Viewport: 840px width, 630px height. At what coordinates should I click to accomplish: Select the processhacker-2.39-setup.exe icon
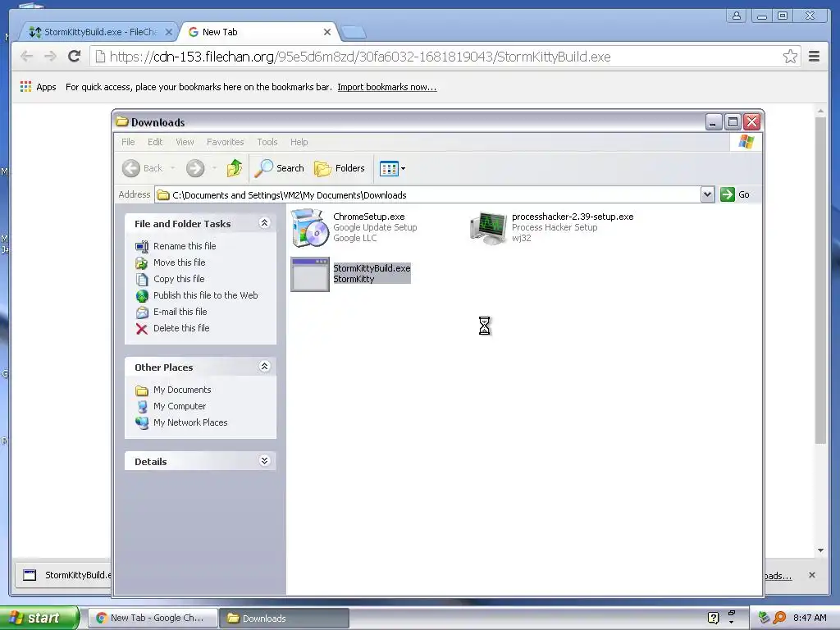[x=488, y=228]
